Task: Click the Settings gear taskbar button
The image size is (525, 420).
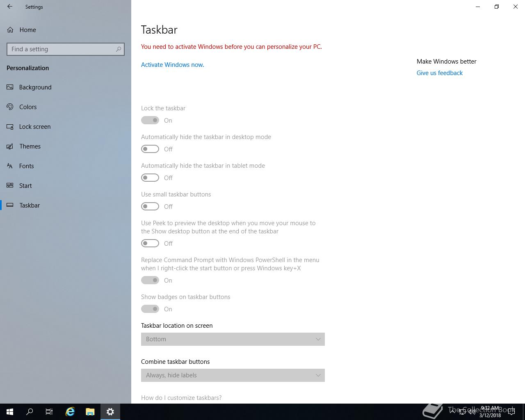Action: (x=110, y=412)
